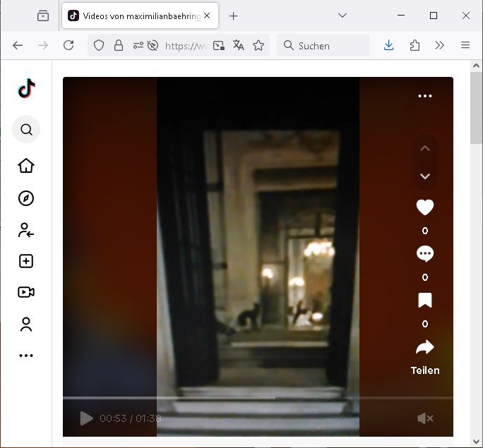Click the Teilen share arrow
The image size is (483, 448).
point(425,347)
